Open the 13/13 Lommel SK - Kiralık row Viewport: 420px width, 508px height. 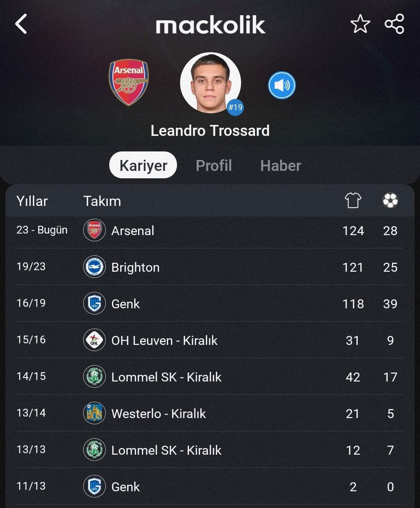click(x=210, y=450)
